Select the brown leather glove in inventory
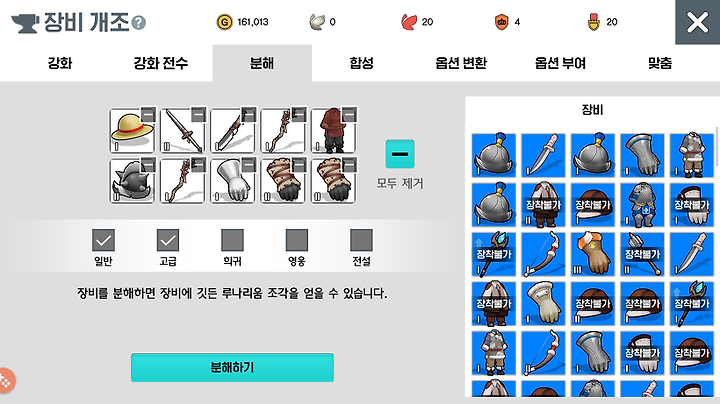The height and width of the screenshot is (404, 720). click(x=592, y=254)
